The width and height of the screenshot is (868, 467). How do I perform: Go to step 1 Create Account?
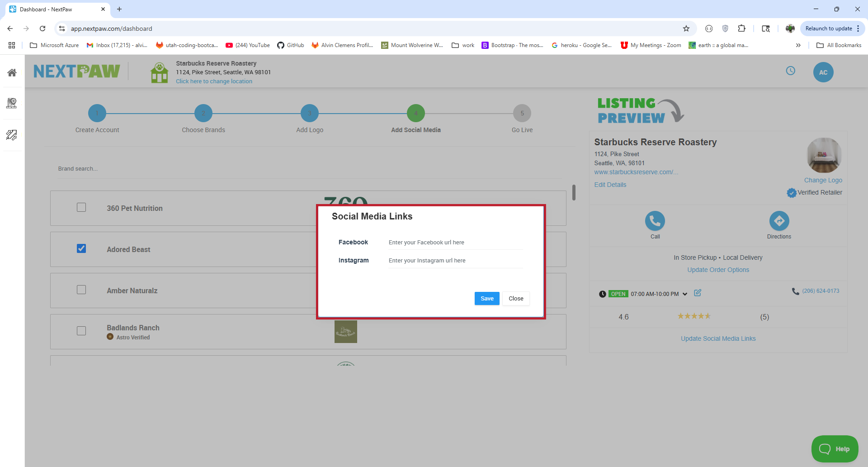(97, 113)
